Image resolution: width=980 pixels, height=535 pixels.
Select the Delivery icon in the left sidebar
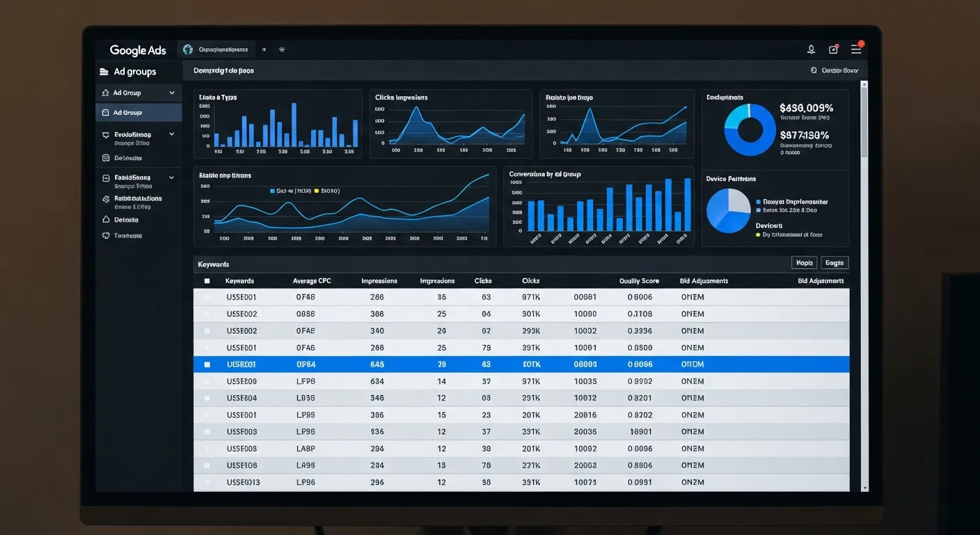pyautogui.click(x=106, y=158)
